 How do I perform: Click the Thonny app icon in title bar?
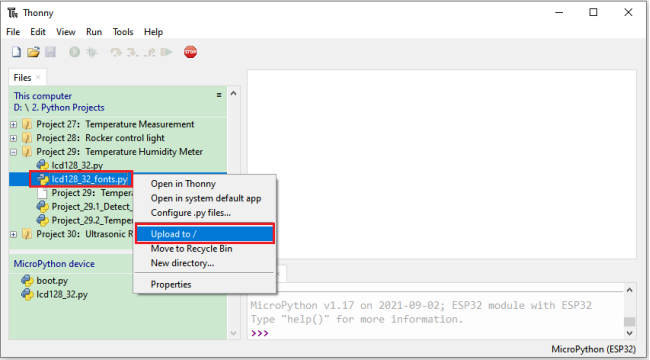12,13
